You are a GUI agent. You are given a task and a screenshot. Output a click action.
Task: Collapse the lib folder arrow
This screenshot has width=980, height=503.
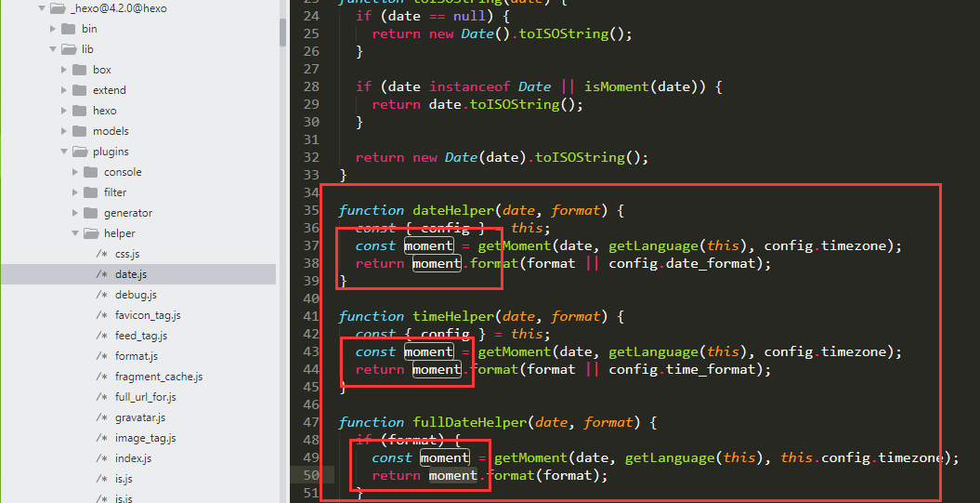coord(53,48)
